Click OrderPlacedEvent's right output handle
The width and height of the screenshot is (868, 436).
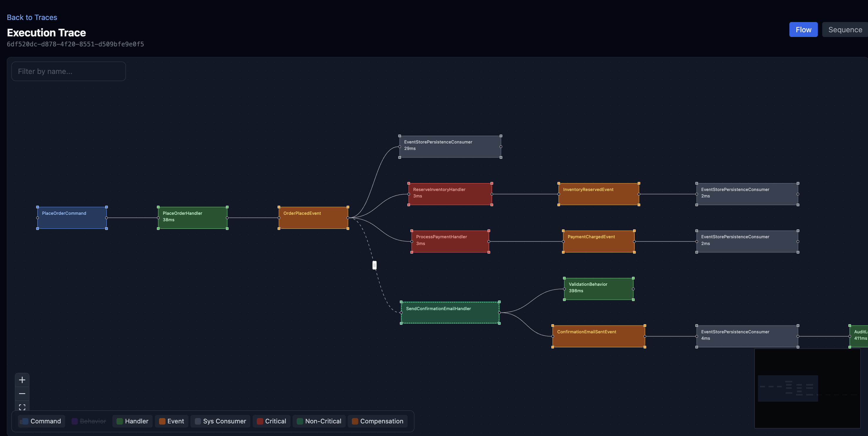(x=348, y=218)
